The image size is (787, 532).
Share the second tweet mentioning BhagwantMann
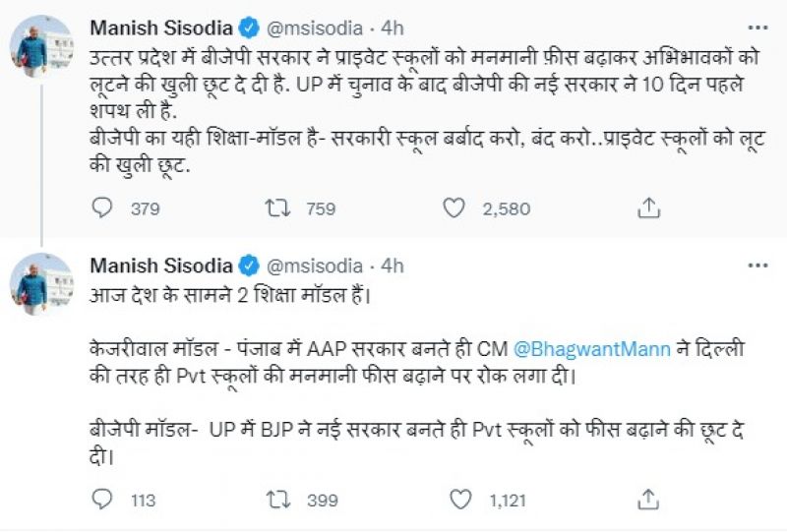pos(649,501)
